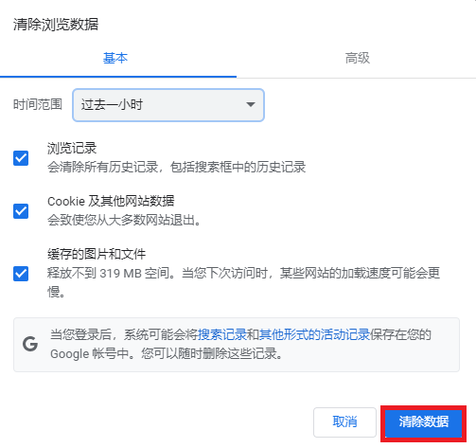Screen dimensions: 476x448
Task: Cancel the dialog with 取消
Action: click(344, 422)
